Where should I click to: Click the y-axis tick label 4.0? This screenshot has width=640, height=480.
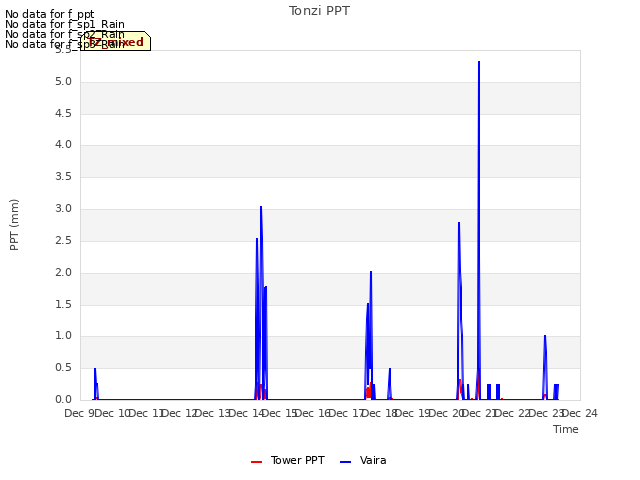coord(63,145)
